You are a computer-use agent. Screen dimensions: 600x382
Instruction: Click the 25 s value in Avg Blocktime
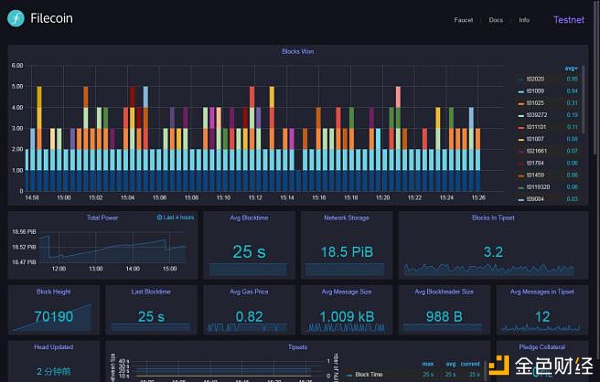point(249,252)
